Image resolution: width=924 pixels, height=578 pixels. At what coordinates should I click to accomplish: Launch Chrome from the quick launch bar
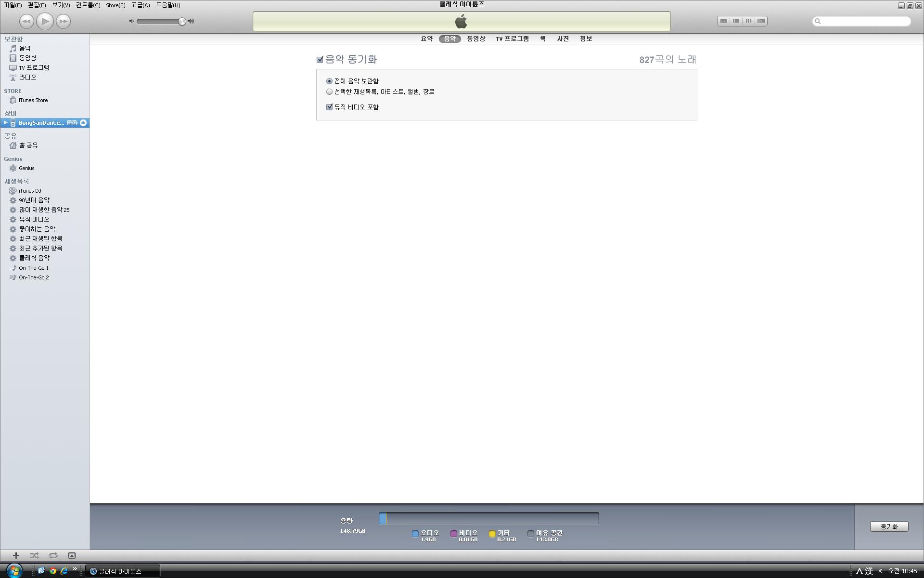(x=52, y=571)
